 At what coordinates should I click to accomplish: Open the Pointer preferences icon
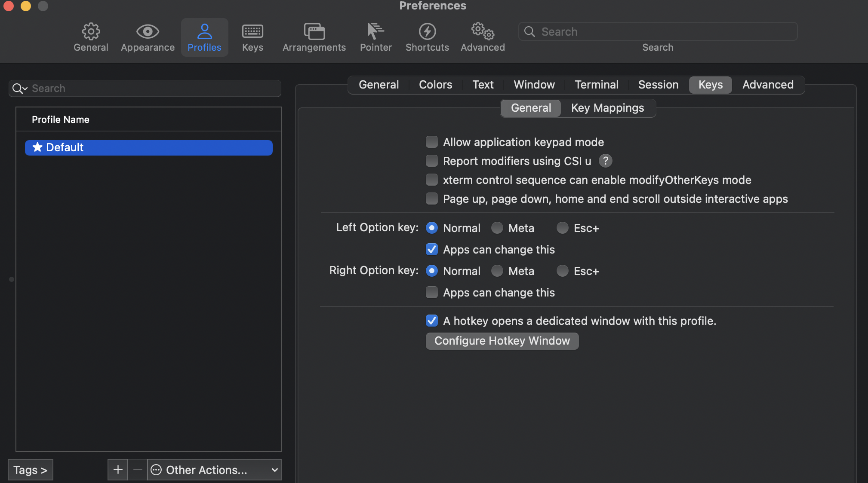[375, 37]
